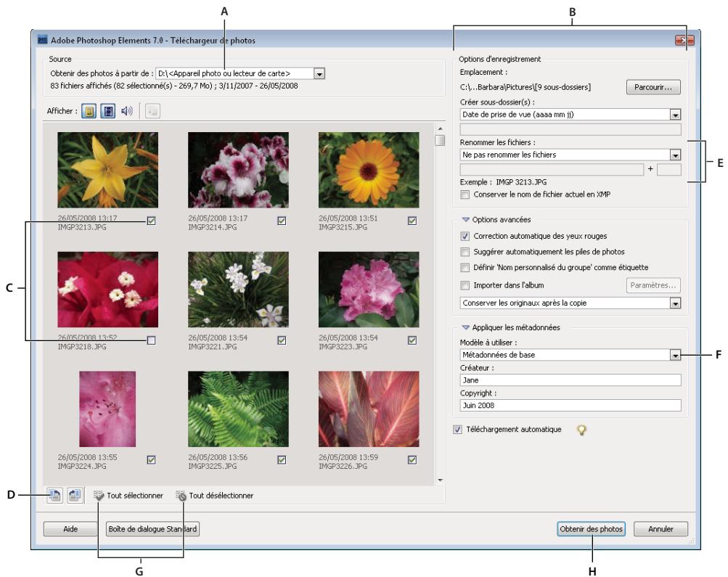
Task: Select the white iris thumbnail IMGP3221.JPG
Action: tap(238, 290)
